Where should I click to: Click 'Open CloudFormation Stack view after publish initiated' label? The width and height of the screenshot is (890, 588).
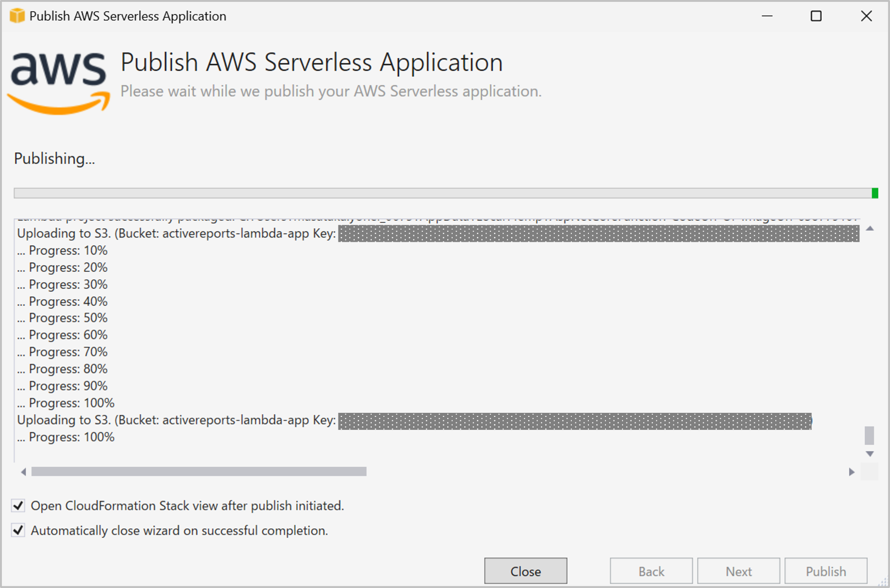(187, 506)
